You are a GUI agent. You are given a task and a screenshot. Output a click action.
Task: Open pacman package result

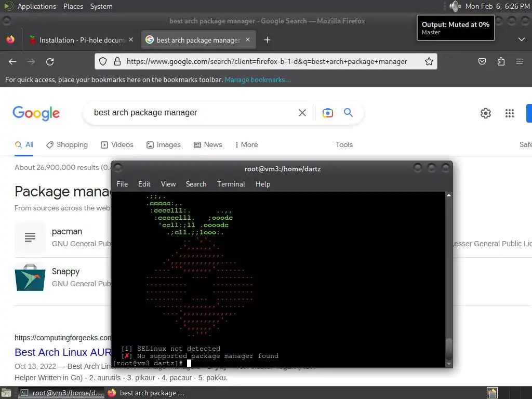tap(67, 231)
